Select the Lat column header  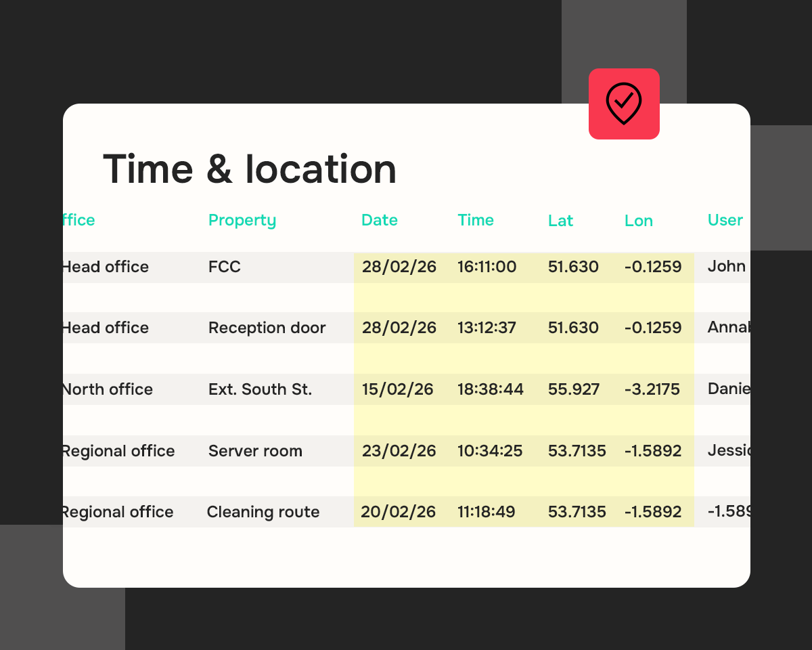pyautogui.click(x=560, y=220)
